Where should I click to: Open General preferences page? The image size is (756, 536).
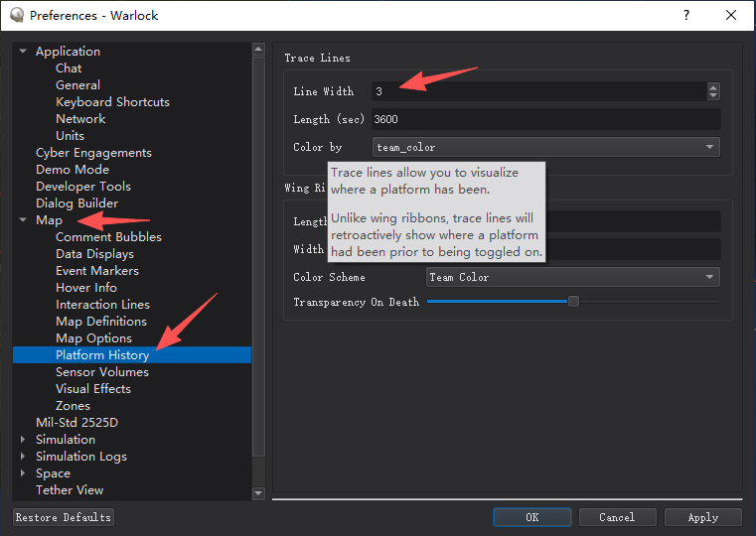77,84
